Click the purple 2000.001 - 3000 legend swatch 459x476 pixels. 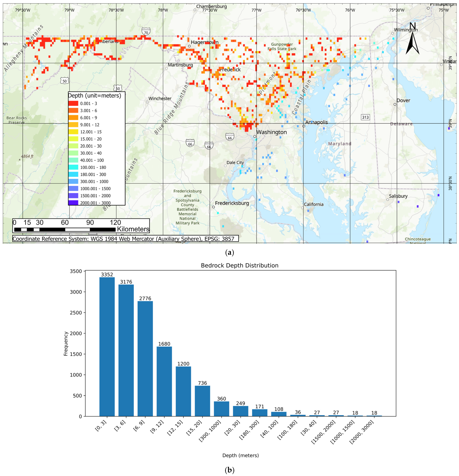[x=73, y=203]
